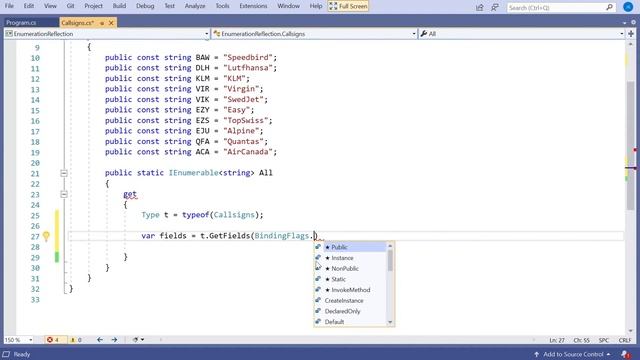Toggle the Full Screen button
640x360 pixels.
[348, 6]
